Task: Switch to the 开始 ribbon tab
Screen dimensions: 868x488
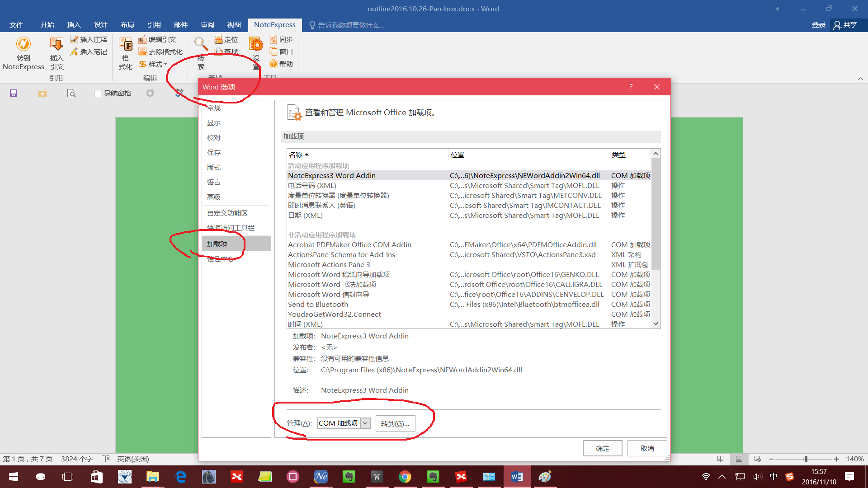Action: click(x=47, y=25)
